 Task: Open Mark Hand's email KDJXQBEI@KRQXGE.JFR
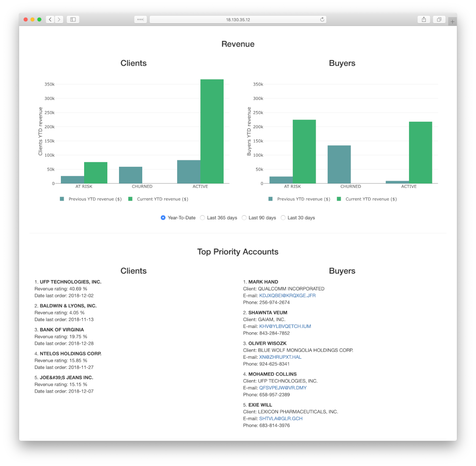point(287,295)
